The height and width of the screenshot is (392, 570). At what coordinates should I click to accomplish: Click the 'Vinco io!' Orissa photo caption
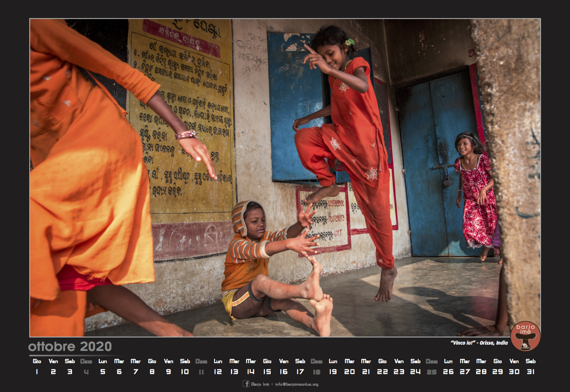pos(479,343)
